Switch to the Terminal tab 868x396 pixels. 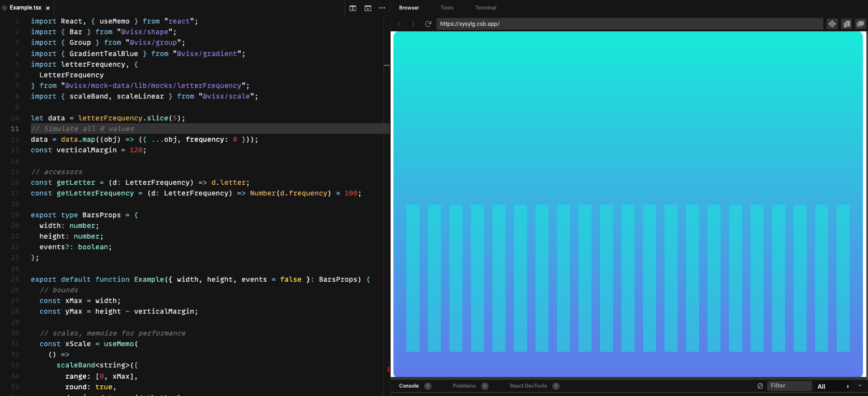point(486,8)
